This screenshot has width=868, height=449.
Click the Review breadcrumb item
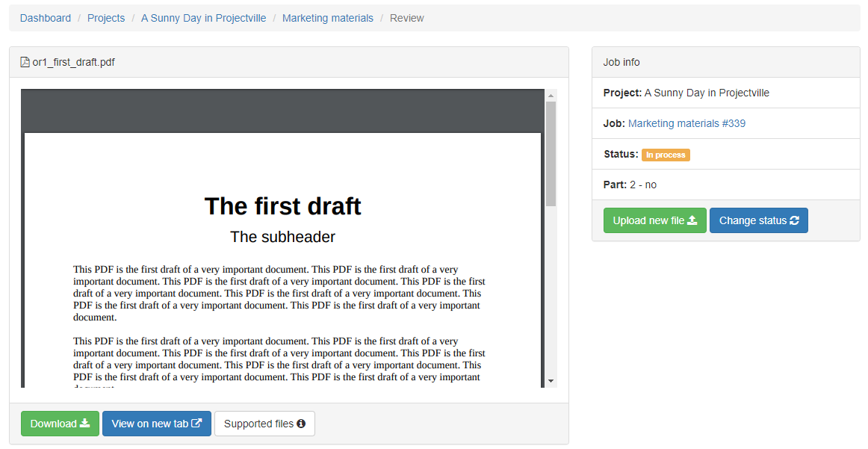pos(407,18)
